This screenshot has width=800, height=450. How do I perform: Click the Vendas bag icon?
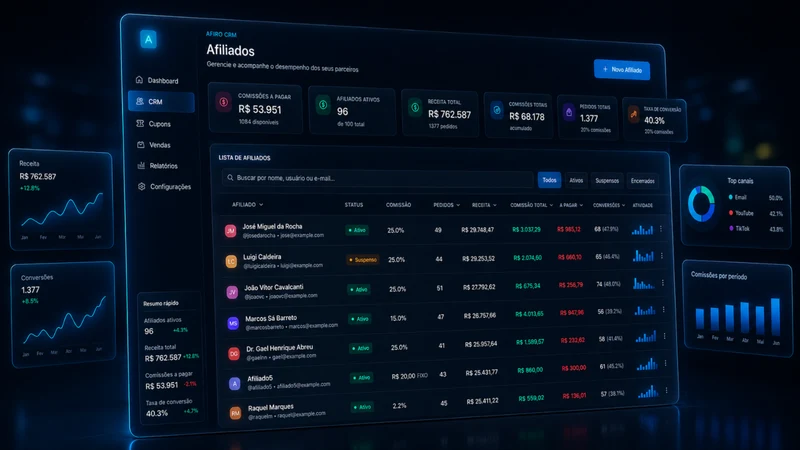pyautogui.click(x=141, y=144)
